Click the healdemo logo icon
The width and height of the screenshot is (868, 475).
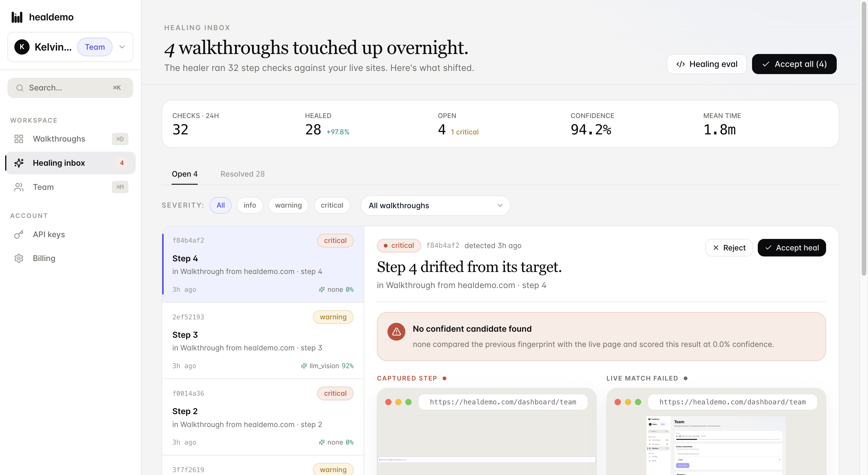17,17
